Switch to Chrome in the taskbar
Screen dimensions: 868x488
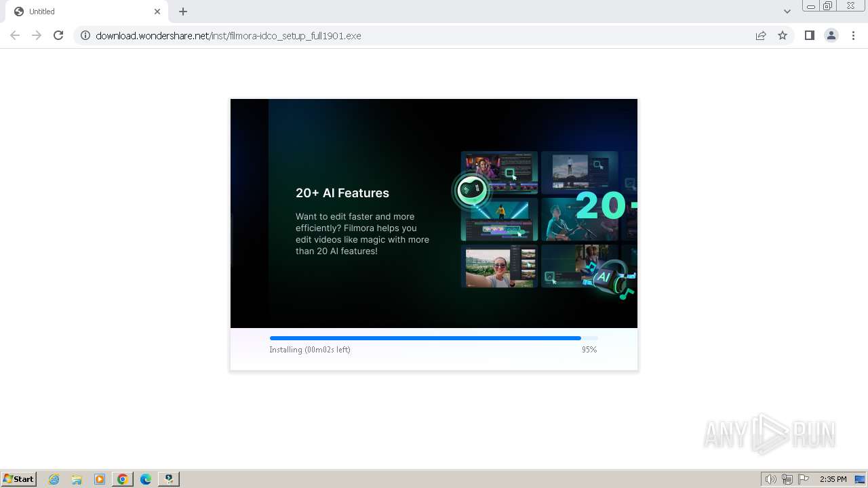(x=123, y=479)
